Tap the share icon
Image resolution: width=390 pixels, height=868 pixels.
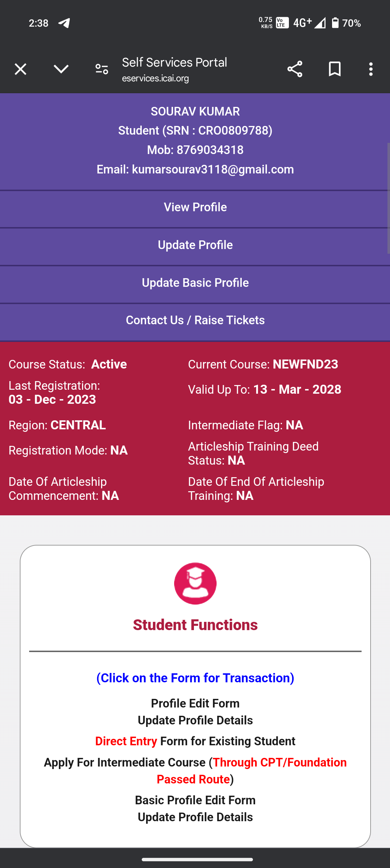pos(295,69)
